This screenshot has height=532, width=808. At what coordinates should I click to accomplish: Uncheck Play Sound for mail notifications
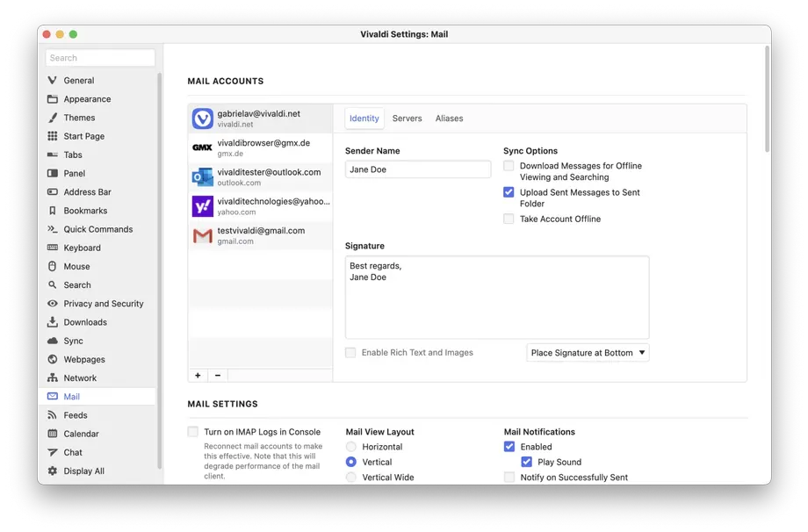pyautogui.click(x=527, y=462)
